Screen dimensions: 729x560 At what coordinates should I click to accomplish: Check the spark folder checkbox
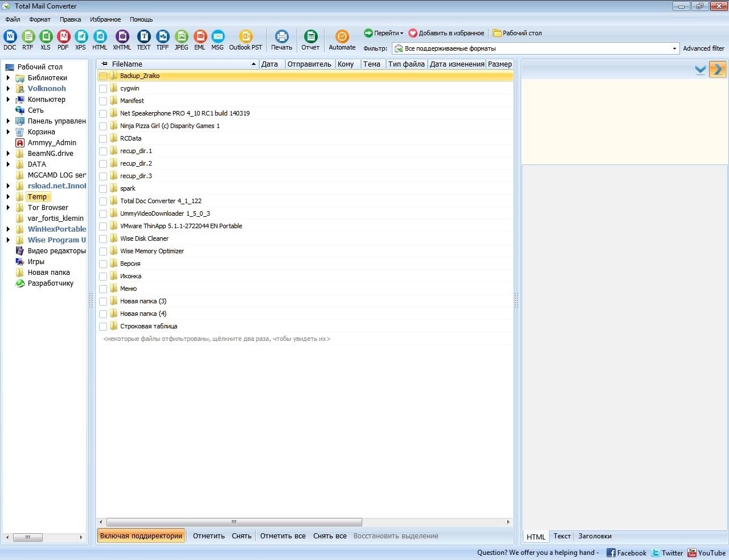pos(103,189)
